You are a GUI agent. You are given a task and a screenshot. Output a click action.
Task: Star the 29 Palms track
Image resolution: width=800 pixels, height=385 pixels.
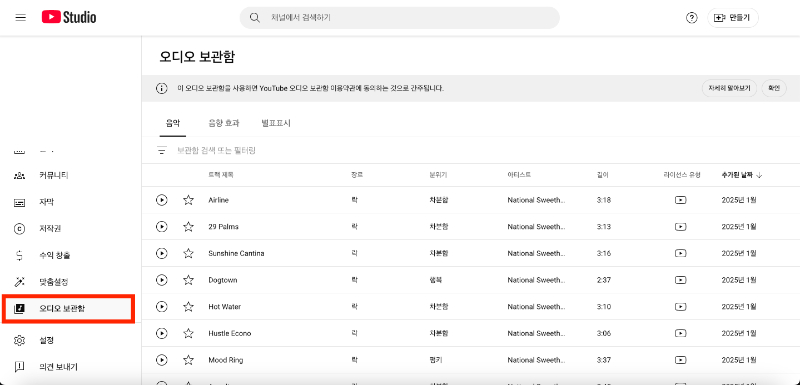(188, 226)
